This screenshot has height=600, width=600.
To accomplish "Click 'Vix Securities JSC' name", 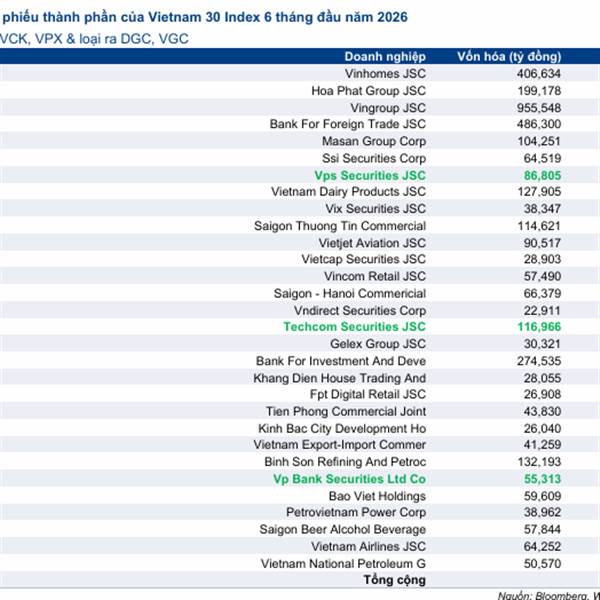I will point(375,209).
